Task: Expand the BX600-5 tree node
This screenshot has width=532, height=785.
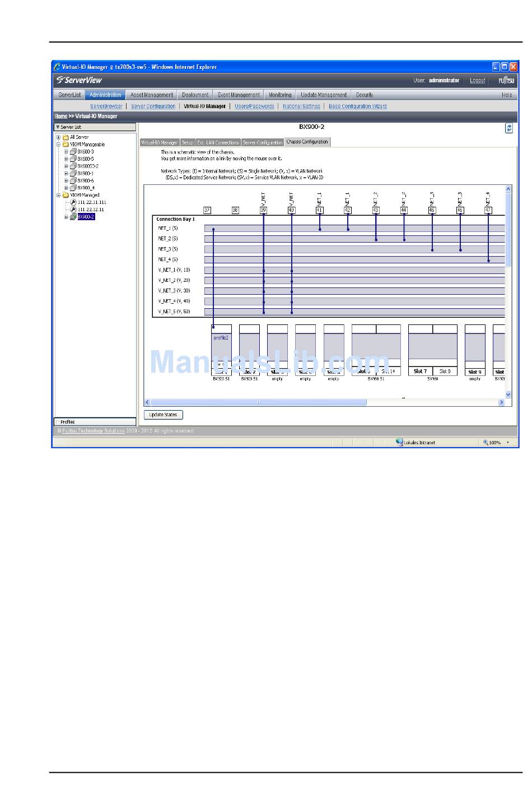Action: pos(66,159)
